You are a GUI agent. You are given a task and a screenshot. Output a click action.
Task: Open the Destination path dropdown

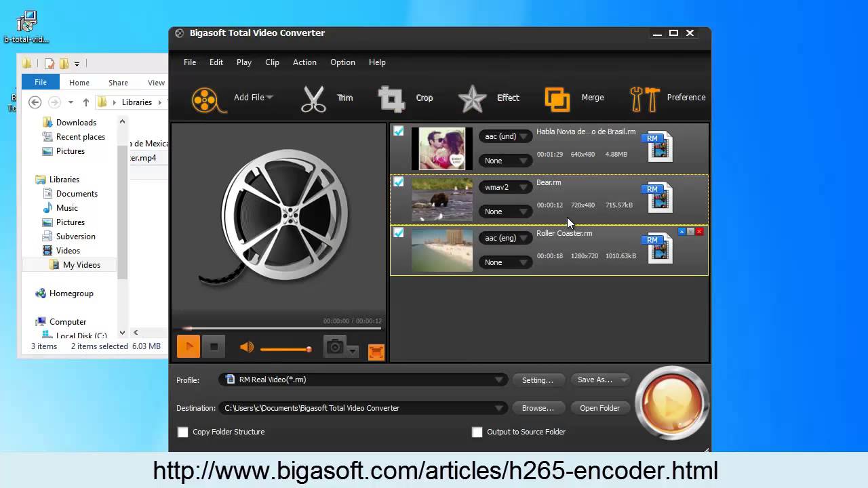point(363,408)
